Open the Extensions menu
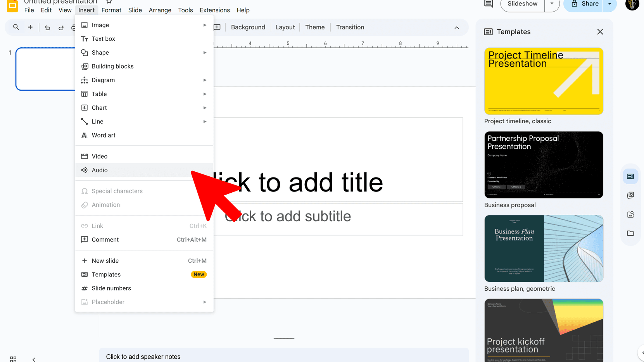 coord(215,10)
